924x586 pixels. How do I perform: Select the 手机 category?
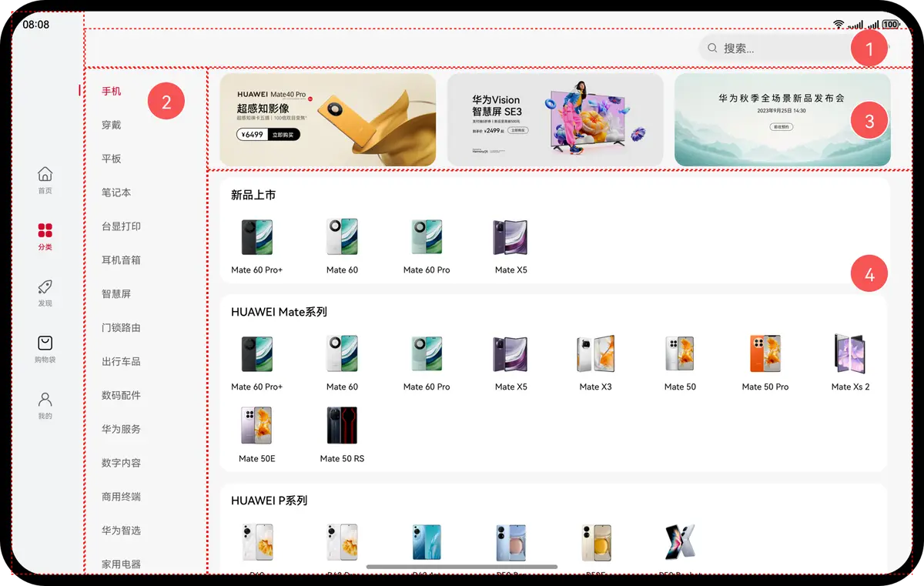[112, 91]
